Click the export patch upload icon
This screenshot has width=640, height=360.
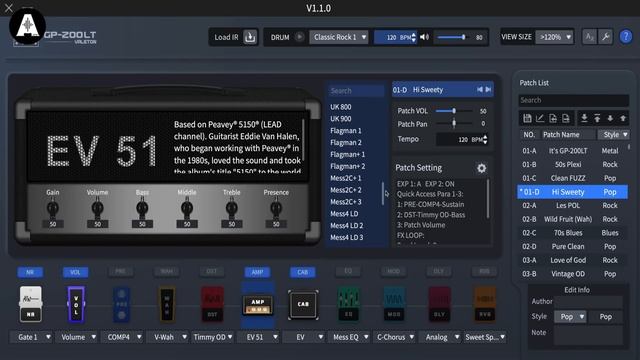(x=597, y=118)
